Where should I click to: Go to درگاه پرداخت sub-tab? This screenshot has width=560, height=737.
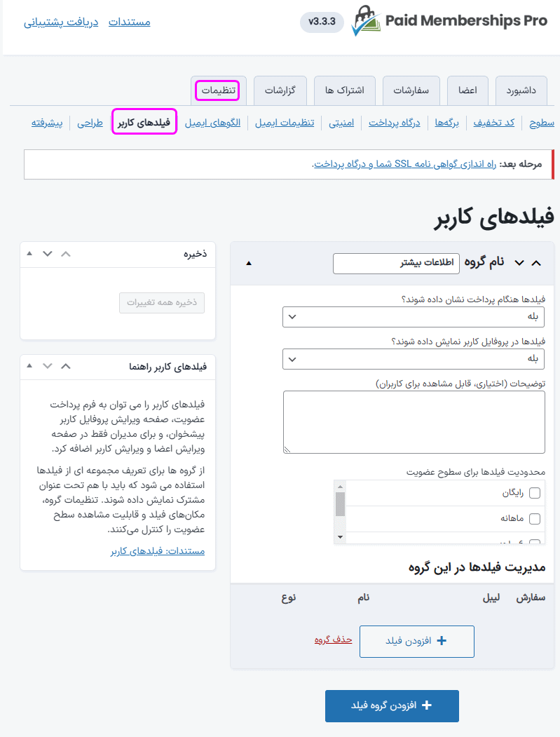(394, 123)
